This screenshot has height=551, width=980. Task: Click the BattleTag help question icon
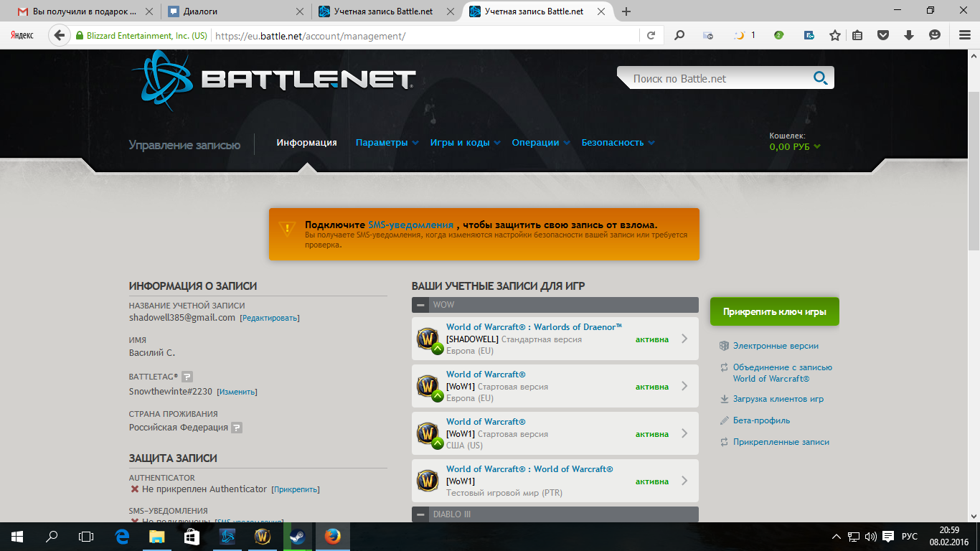tap(187, 376)
